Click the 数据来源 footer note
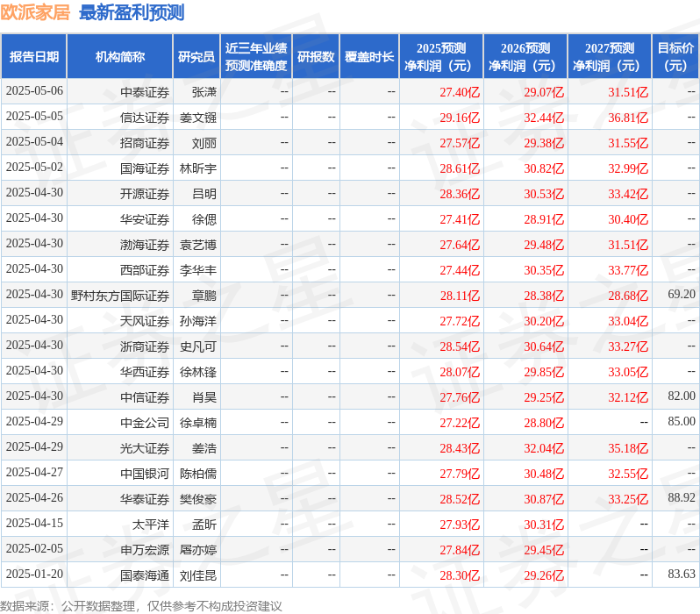This screenshot has height=614, width=700. coord(141,606)
